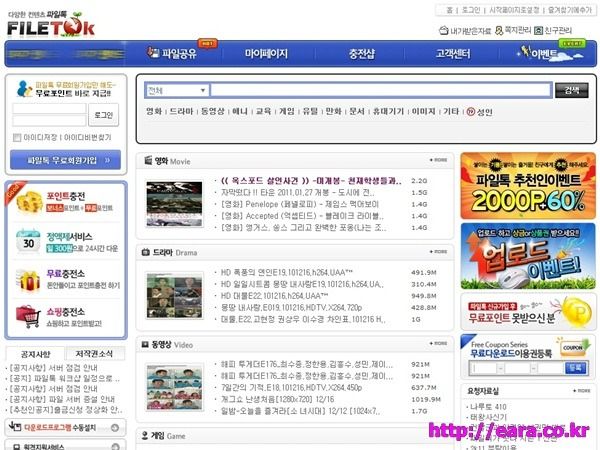Open the video section thumbnail image

[174, 387]
